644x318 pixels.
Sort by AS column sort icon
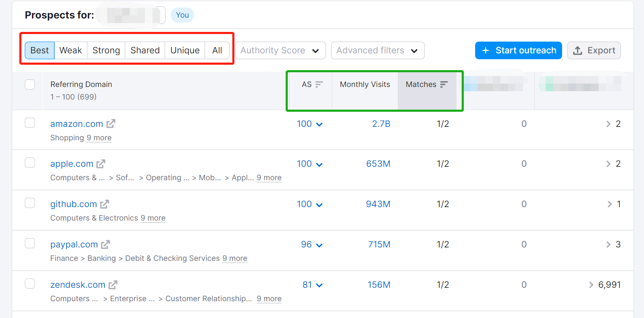pos(319,84)
